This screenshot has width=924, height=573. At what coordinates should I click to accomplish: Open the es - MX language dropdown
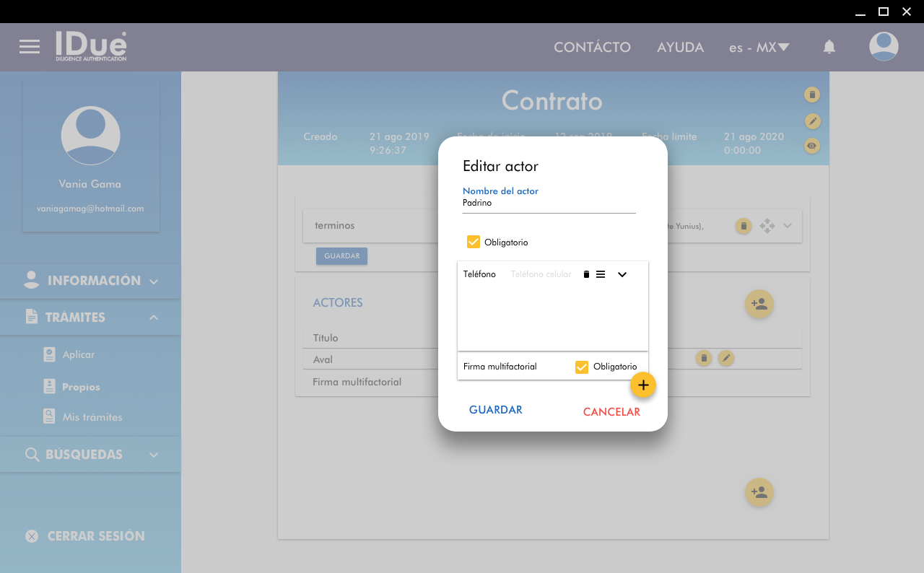759,48
